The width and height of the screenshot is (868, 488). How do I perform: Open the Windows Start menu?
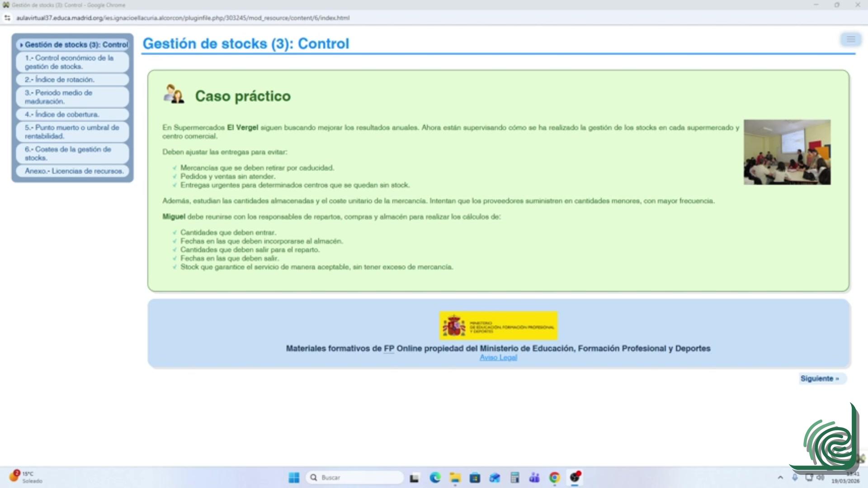(294, 478)
